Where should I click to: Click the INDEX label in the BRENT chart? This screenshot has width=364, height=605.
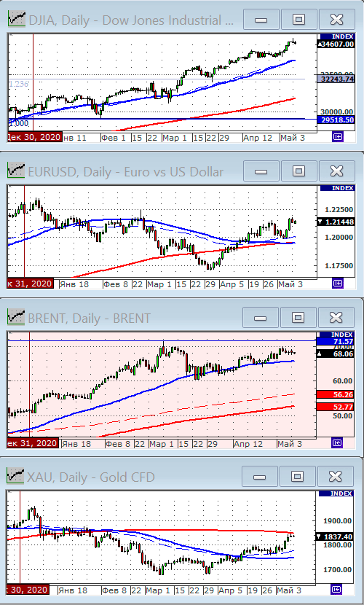coord(336,335)
